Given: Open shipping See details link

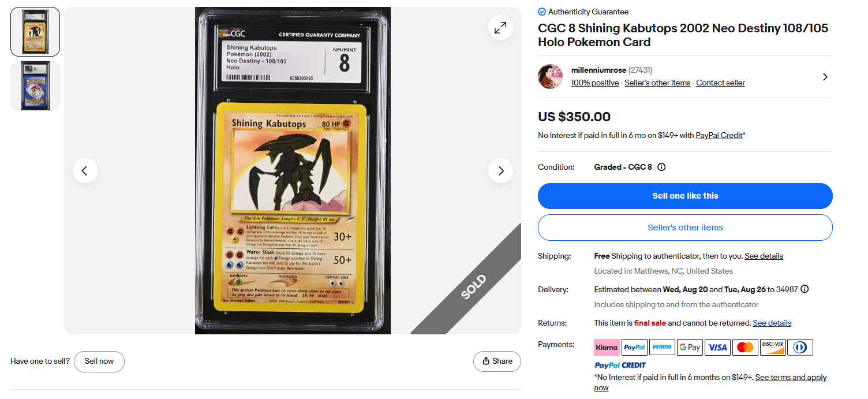Looking at the screenshot, I should click(x=764, y=256).
